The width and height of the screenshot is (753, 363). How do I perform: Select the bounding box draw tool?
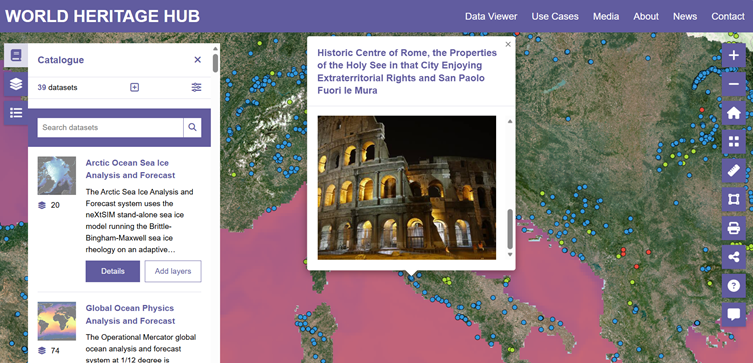(733, 199)
